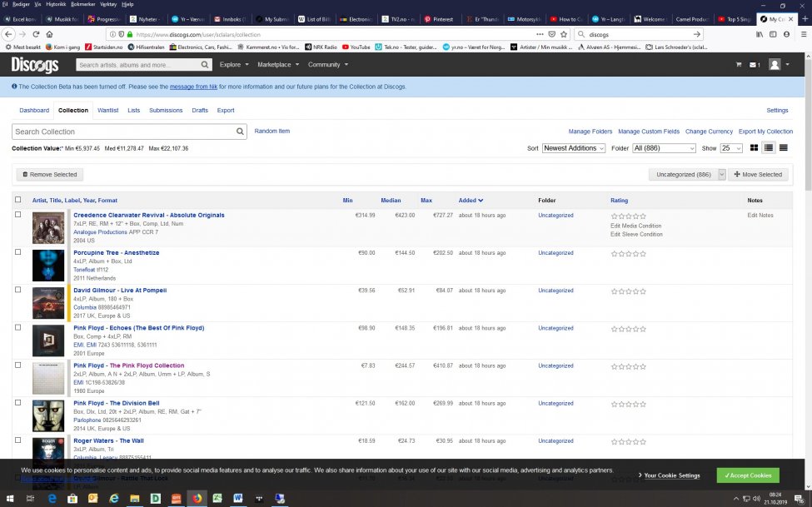This screenshot has width=812, height=507.
Task: Open the Folder dropdown showing All (886)
Action: pyautogui.click(x=664, y=148)
